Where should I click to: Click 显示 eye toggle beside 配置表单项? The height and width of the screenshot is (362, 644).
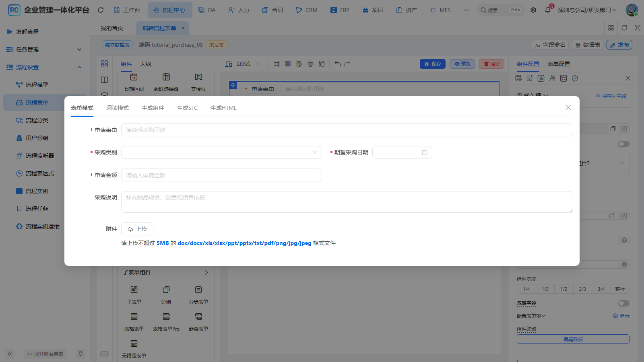621,316
